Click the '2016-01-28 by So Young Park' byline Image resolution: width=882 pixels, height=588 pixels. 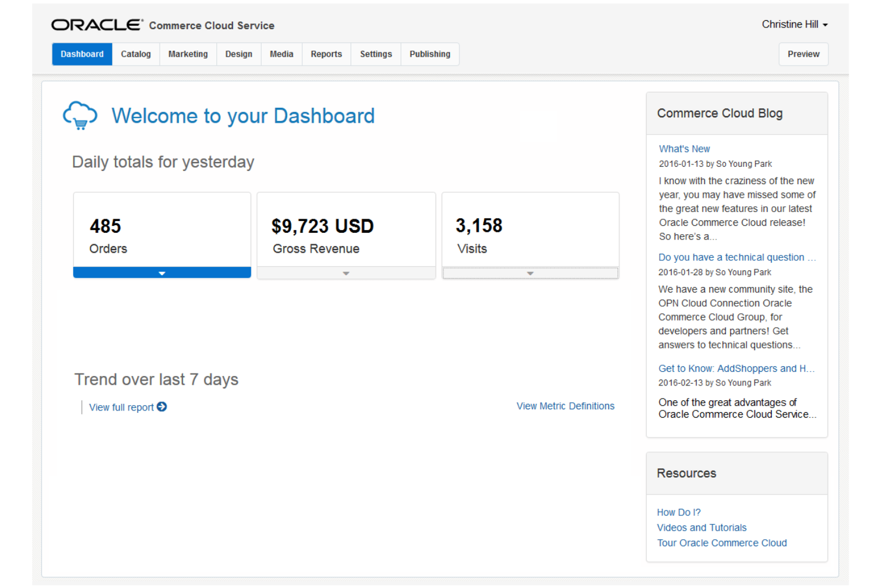(x=715, y=272)
